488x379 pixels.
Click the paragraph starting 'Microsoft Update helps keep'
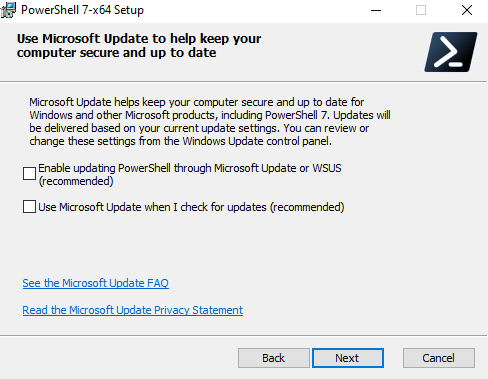pyautogui.click(x=210, y=122)
